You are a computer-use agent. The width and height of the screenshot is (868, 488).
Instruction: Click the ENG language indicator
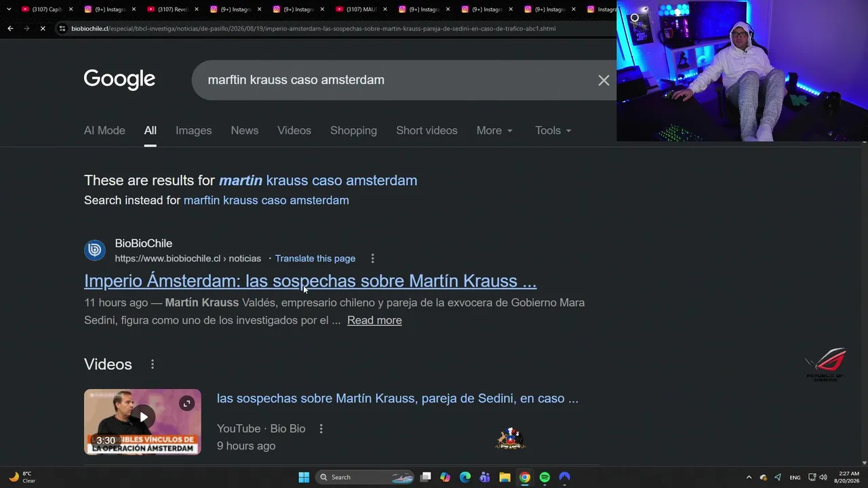click(795, 477)
